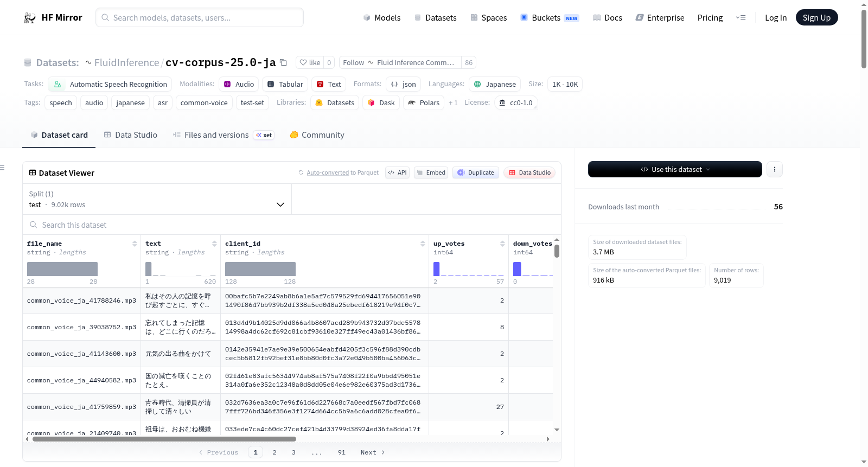The width and height of the screenshot is (868, 467).
Task: Sort up_votes column with its sort arrows
Action: pos(502,244)
